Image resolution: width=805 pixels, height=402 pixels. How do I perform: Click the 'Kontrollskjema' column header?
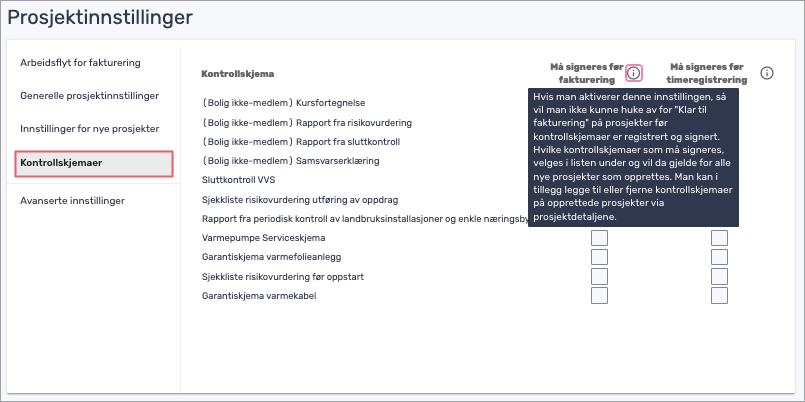coord(238,74)
